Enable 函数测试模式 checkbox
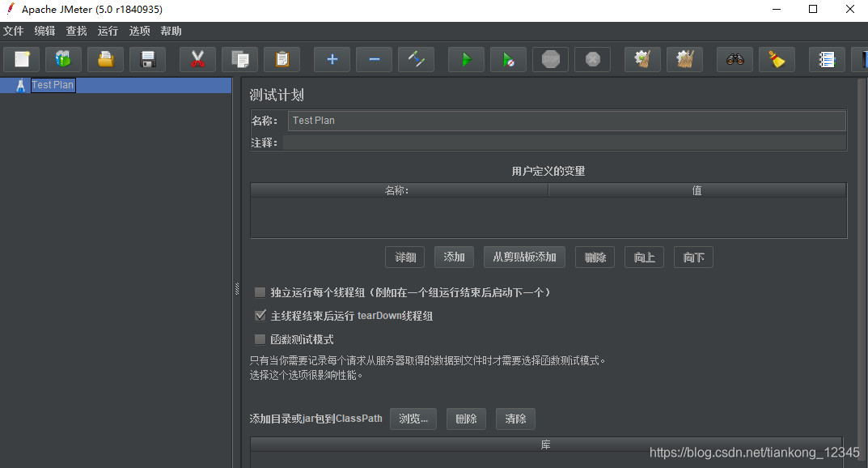 point(260,339)
